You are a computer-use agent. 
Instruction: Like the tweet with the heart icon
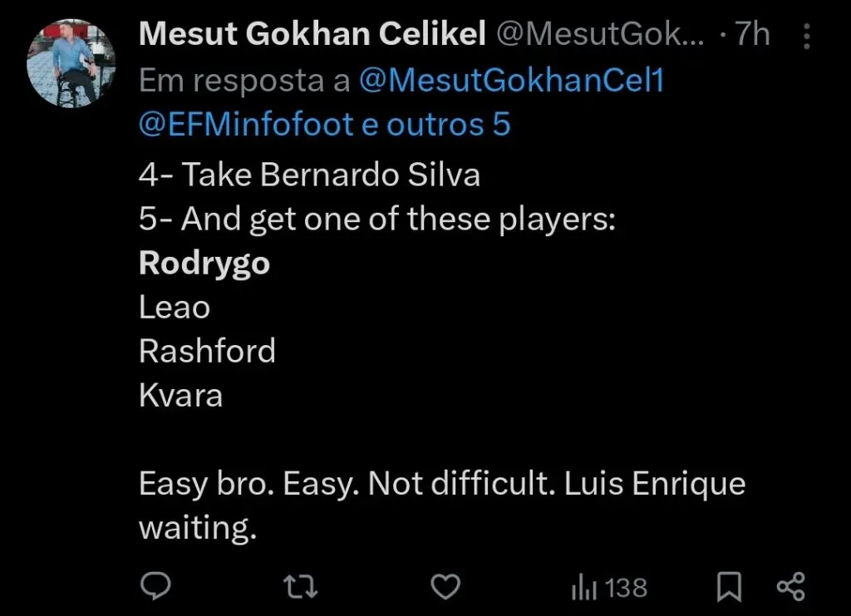click(x=447, y=587)
